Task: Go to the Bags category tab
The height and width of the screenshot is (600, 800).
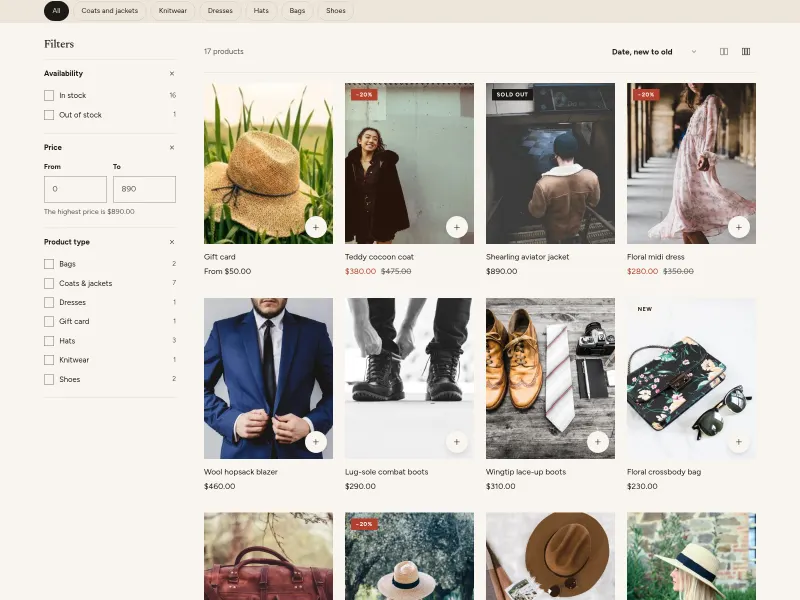Action: (x=297, y=11)
